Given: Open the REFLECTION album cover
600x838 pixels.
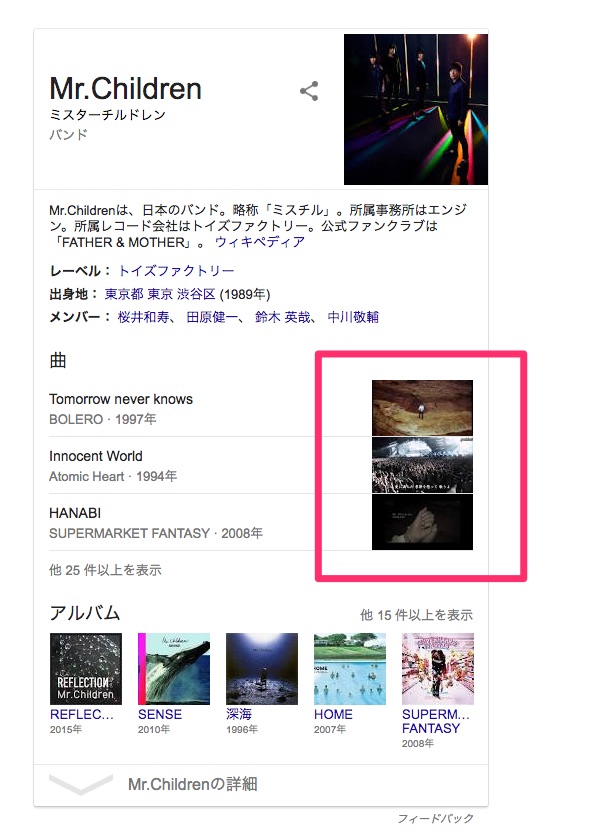Looking at the screenshot, I should [x=85, y=669].
